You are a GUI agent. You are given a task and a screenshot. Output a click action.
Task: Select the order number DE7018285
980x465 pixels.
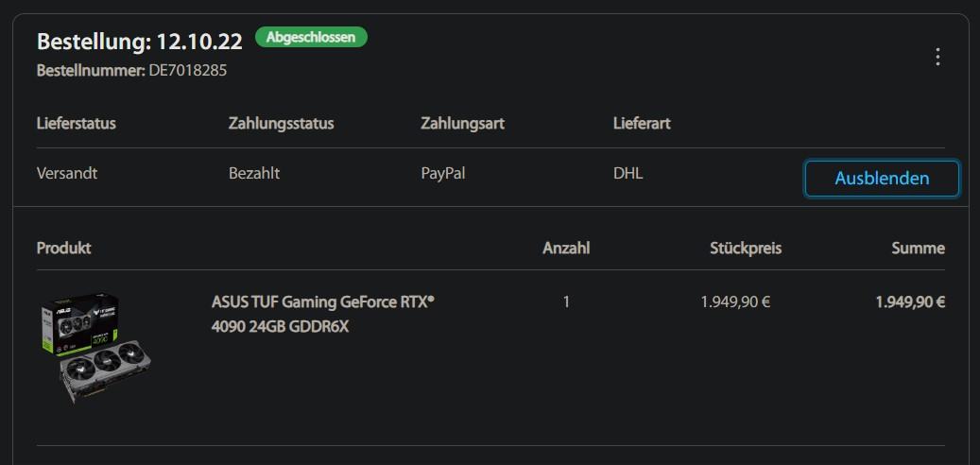point(187,70)
